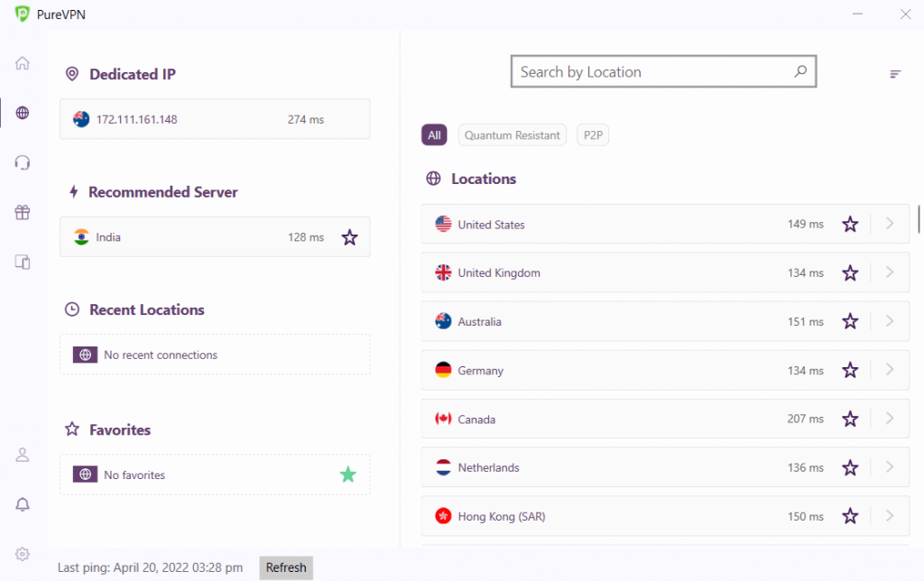Image resolution: width=924 pixels, height=581 pixels.
Task: Select the P2P filter tab
Action: pos(593,135)
